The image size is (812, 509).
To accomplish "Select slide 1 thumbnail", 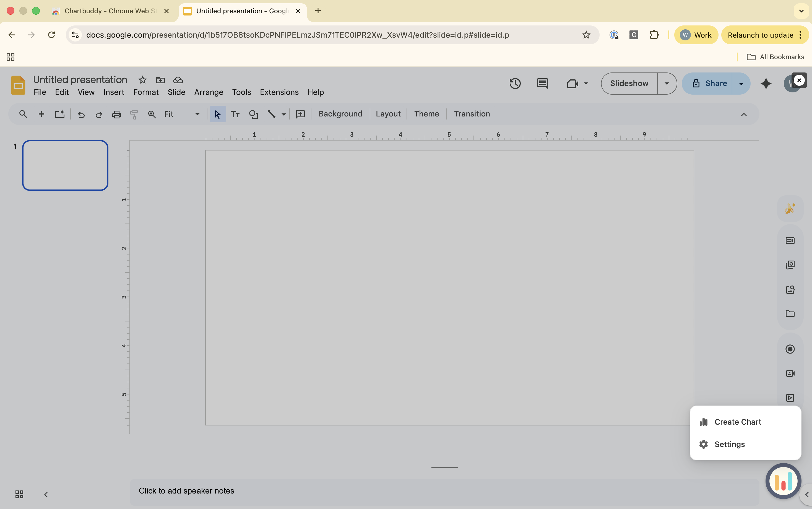I will (65, 165).
